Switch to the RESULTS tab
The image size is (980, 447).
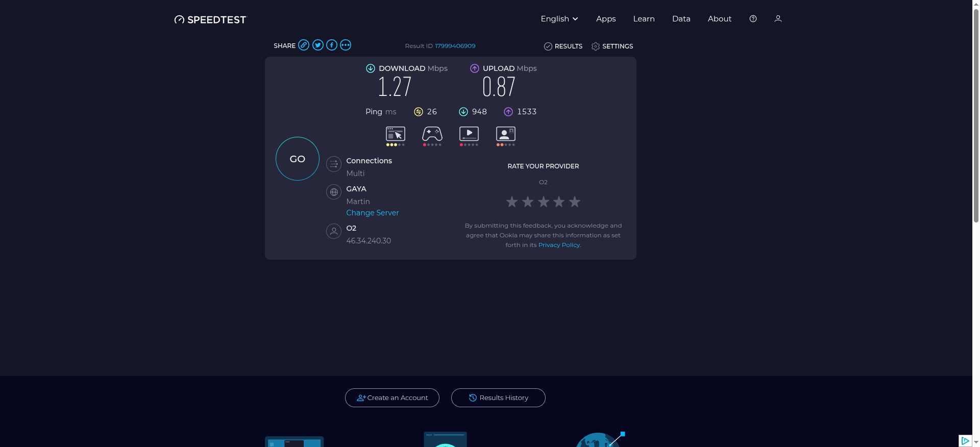tap(563, 46)
